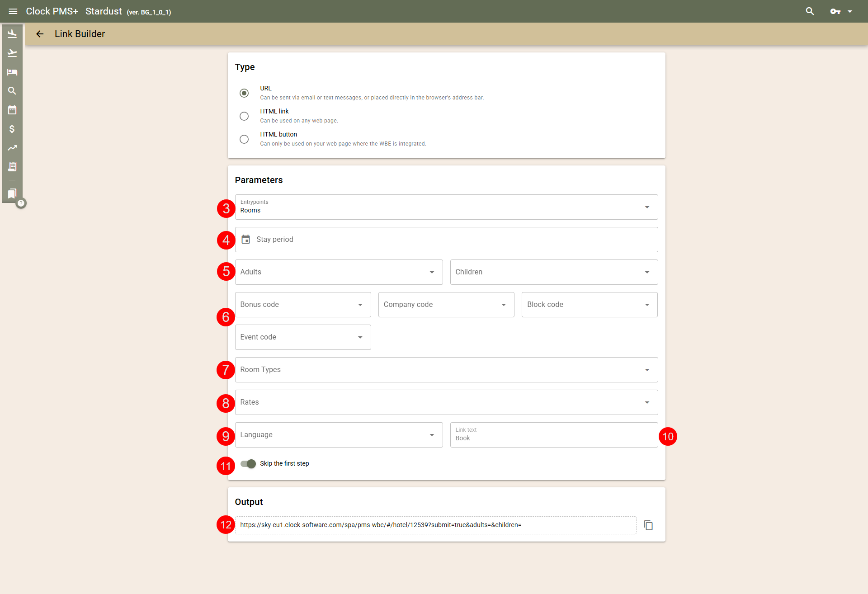
Task: Go back using the arrow icon
Action: 40,34
